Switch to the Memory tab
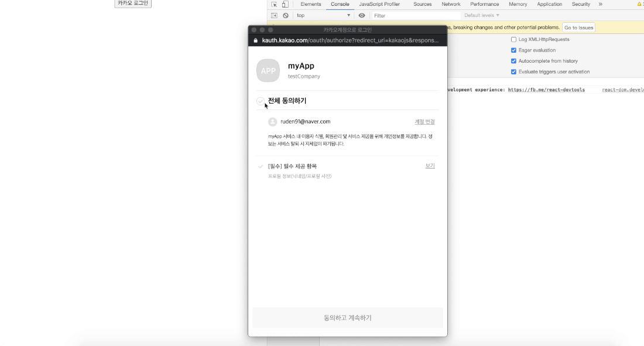Viewport: 644px width, 346px height. coord(518,4)
